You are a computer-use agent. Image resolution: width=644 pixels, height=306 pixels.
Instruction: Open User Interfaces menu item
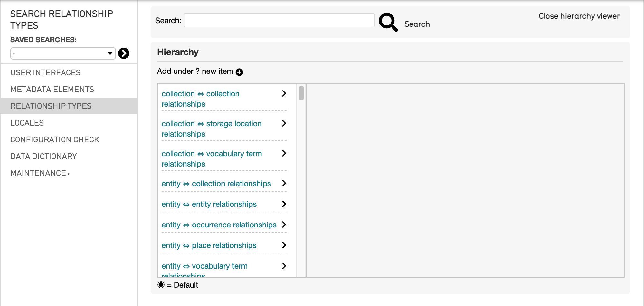pyautogui.click(x=45, y=73)
